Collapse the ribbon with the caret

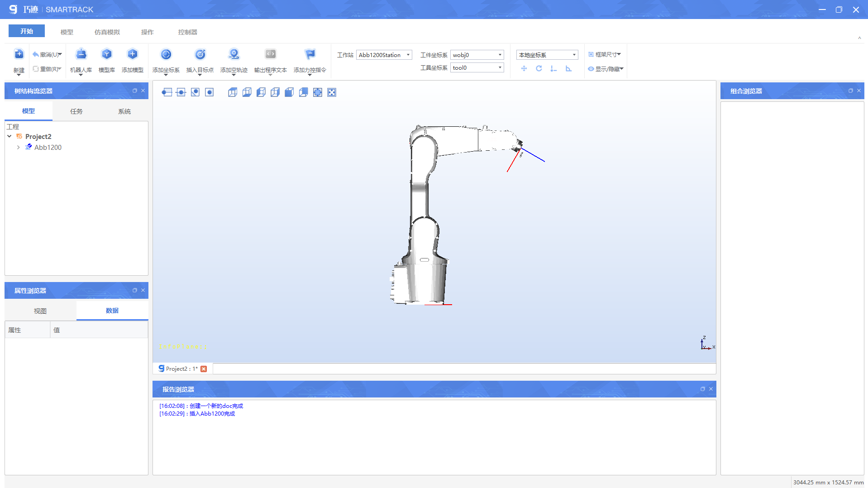click(859, 38)
